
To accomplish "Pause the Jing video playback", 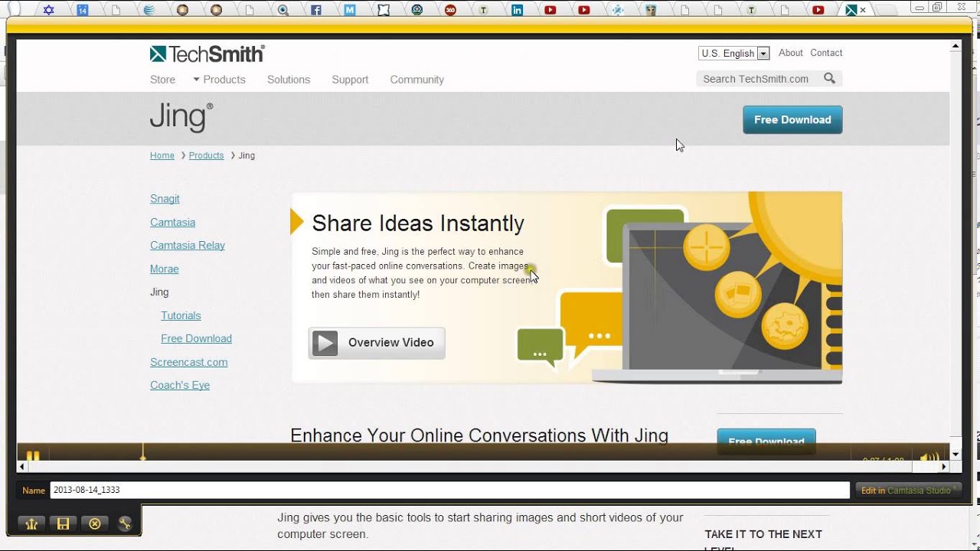I will (33, 455).
